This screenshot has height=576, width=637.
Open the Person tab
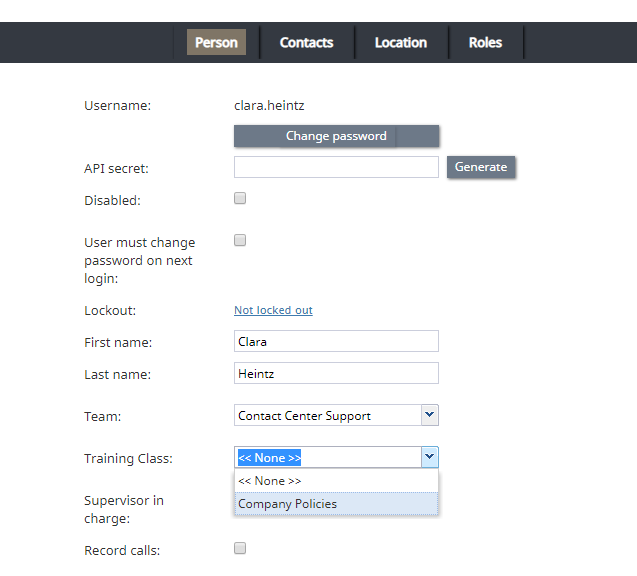click(x=216, y=42)
